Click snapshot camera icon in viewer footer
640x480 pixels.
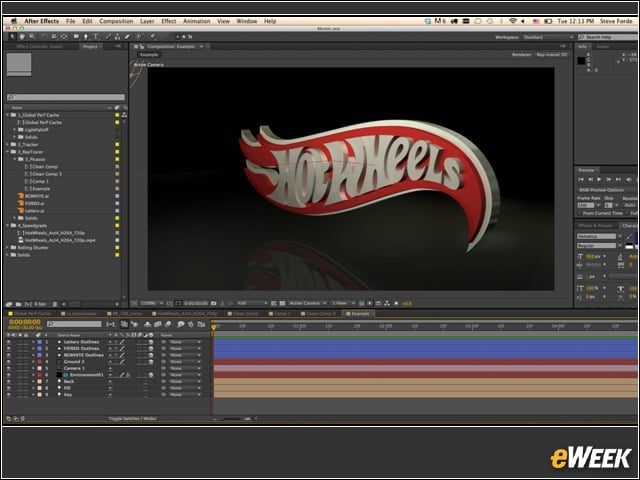pos(213,303)
